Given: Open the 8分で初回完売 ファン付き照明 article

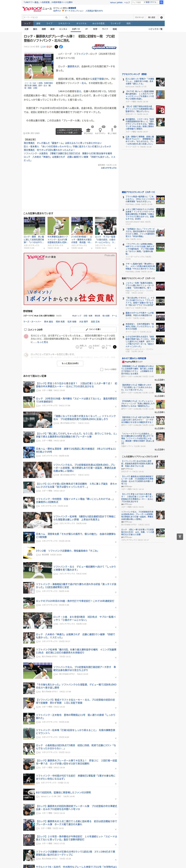Looking at the screenshot, I should coord(63,792).
